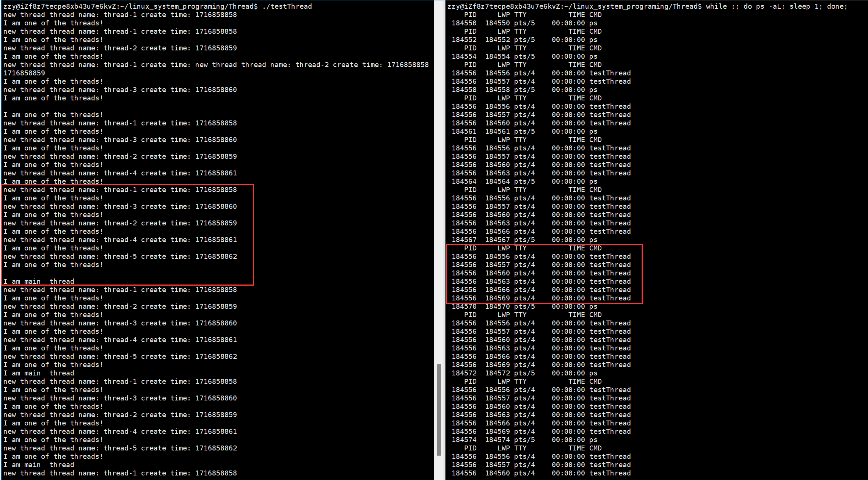The width and height of the screenshot is (868, 480).
Task: Click the ps row with PID 184570
Action: 524,306
